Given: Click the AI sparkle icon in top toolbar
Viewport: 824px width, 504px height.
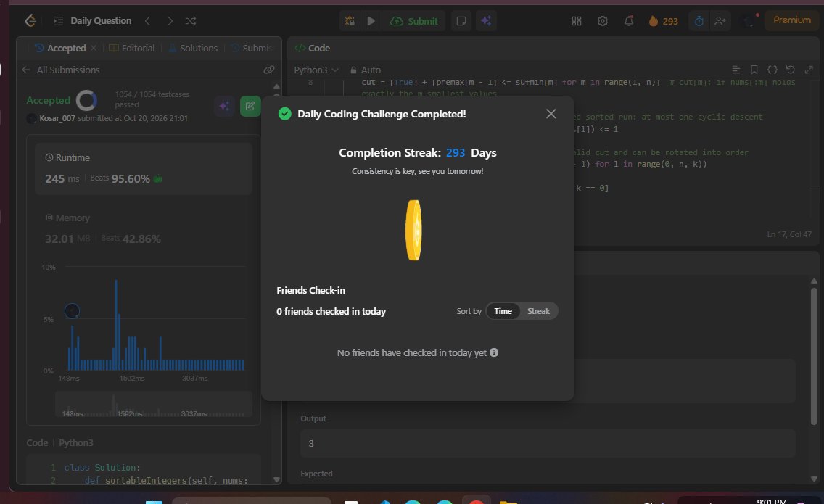Looking at the screenshot, I should (x=486, y=21).
